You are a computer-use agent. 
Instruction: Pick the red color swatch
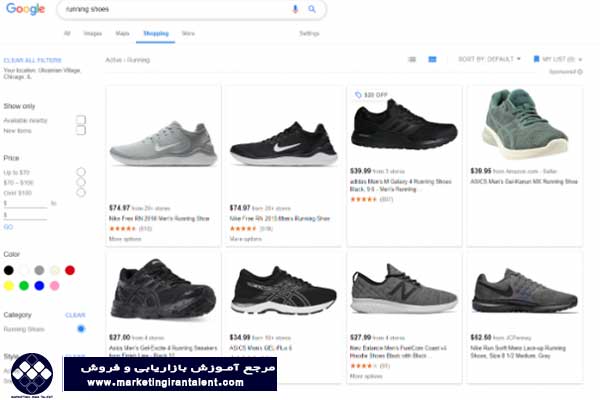[x=70, y=270]
